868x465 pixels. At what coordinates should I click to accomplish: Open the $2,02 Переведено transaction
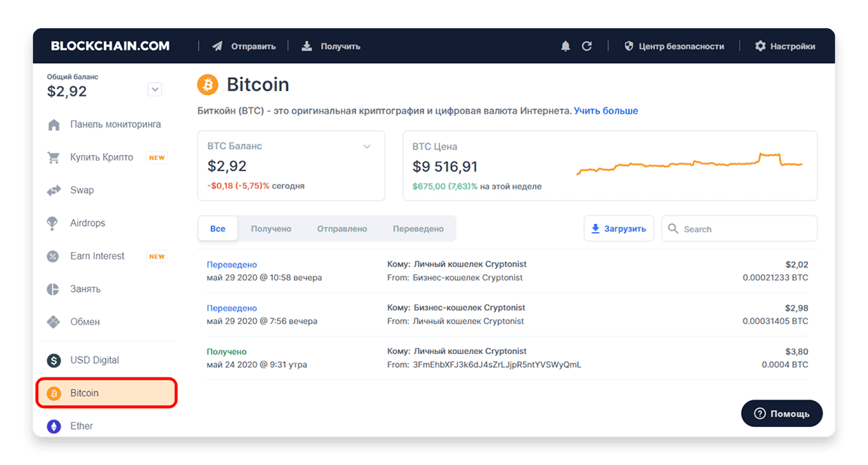(507, 271)
